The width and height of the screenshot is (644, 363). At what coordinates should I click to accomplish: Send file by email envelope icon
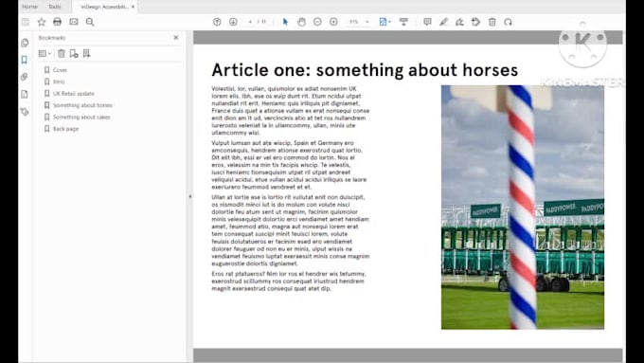(x=74, y=22)
